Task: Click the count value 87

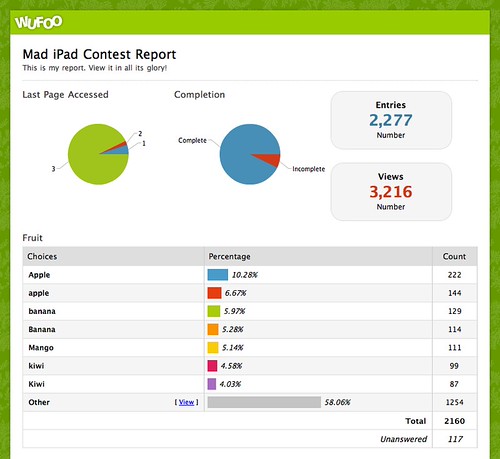Action: click(x=454, y=384)
